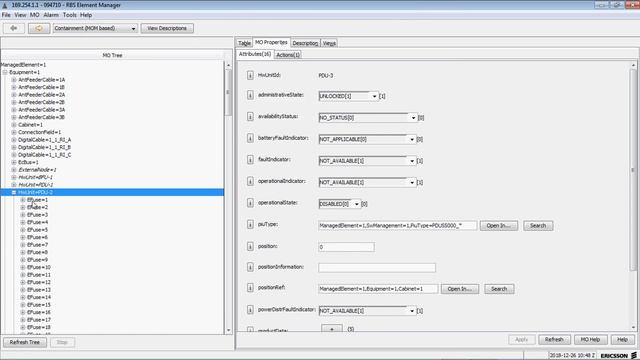The height and width of the screenshot is (360, 640).
Task: Open info icon for availabilityStatus attribute
Action: click(250, 116)
